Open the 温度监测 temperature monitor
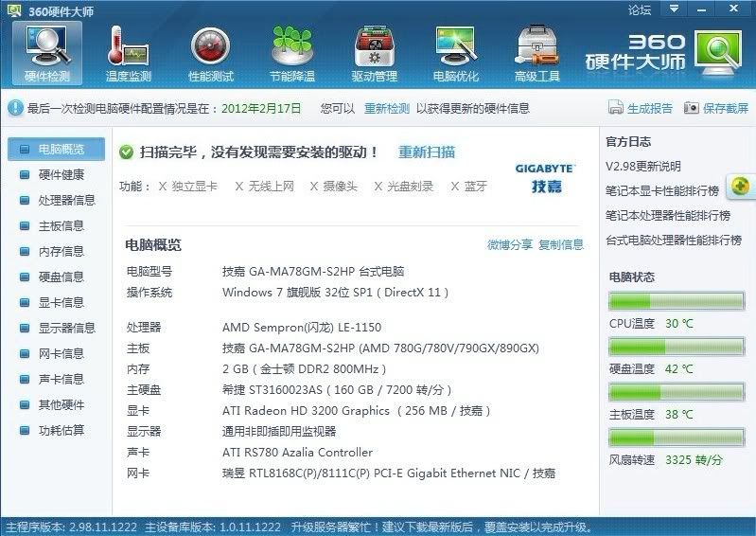 (x=128, y=52)
